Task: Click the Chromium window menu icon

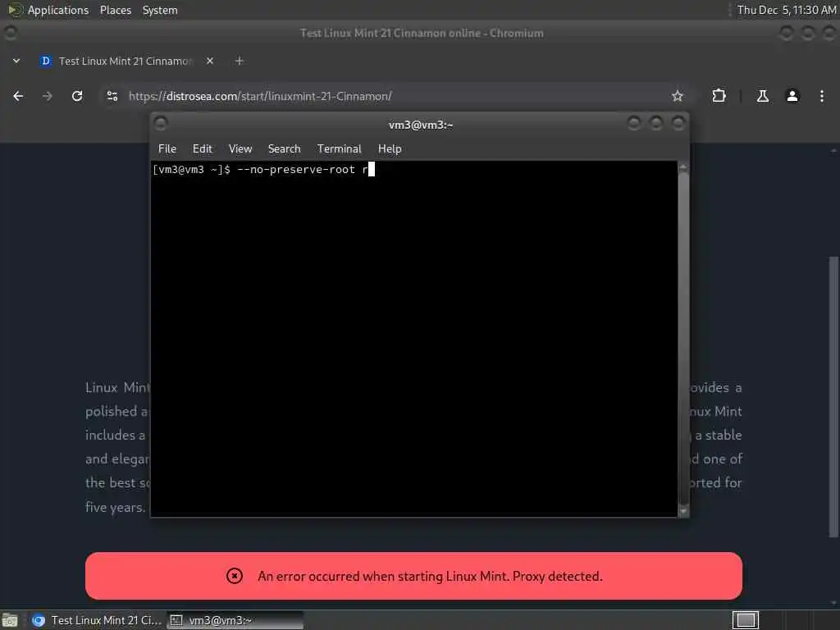Action: (10, 33)
